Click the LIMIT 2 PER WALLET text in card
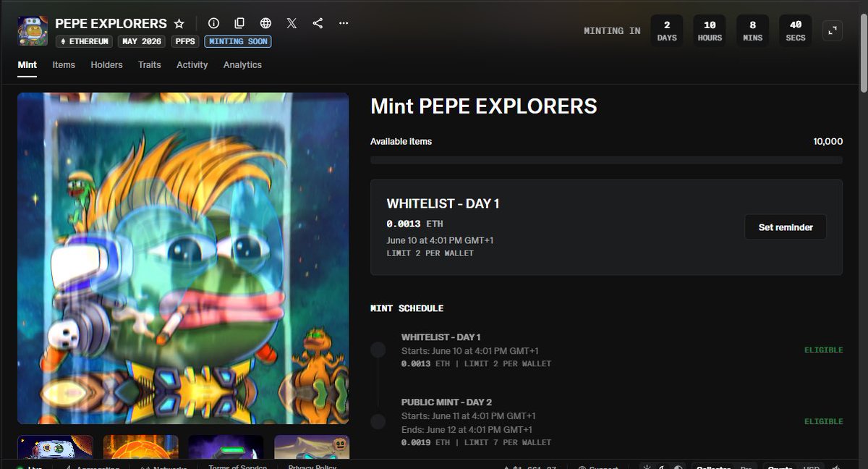 tap(430, 253)
